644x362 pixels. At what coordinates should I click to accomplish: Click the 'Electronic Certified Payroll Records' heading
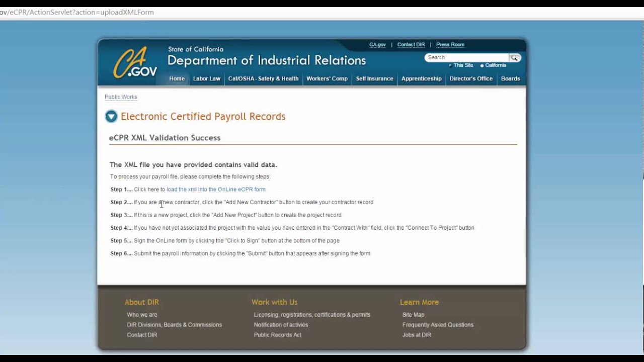click(203, 117)
